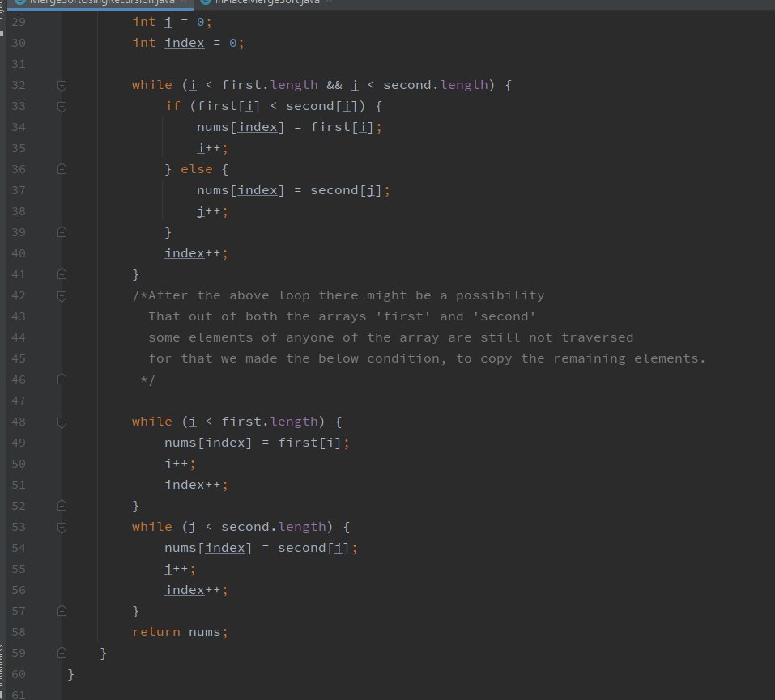Image resolution: width=775 pixels, height=700 pixels.
Task: Click comment line 'for that we made the below condition'
Action: click(297, 358)
